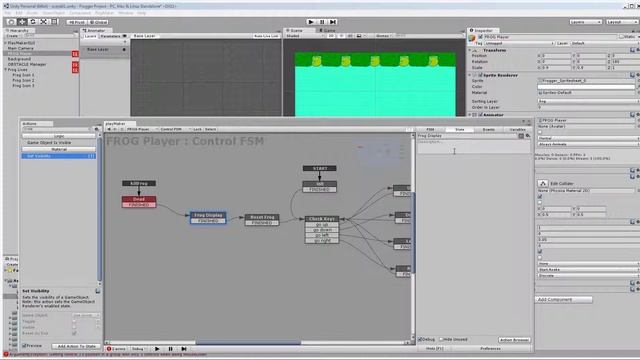
Task: Click the main Step frame button
Action: click(333, 22)
